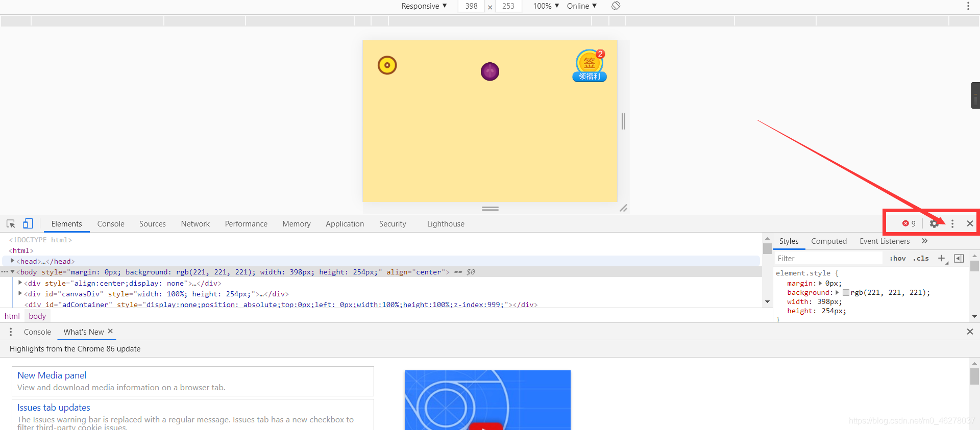Open the Issues tab updates link

(x=54, y=408)
